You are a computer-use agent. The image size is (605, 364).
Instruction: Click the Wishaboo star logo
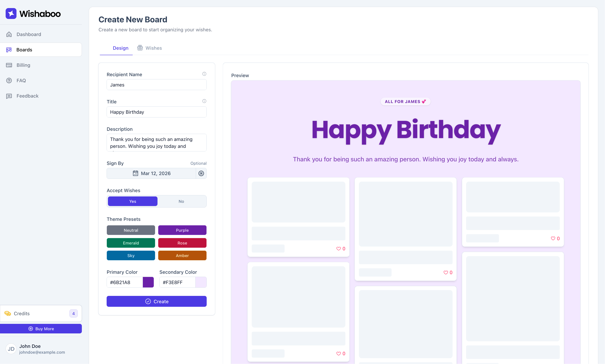[11, 14]
